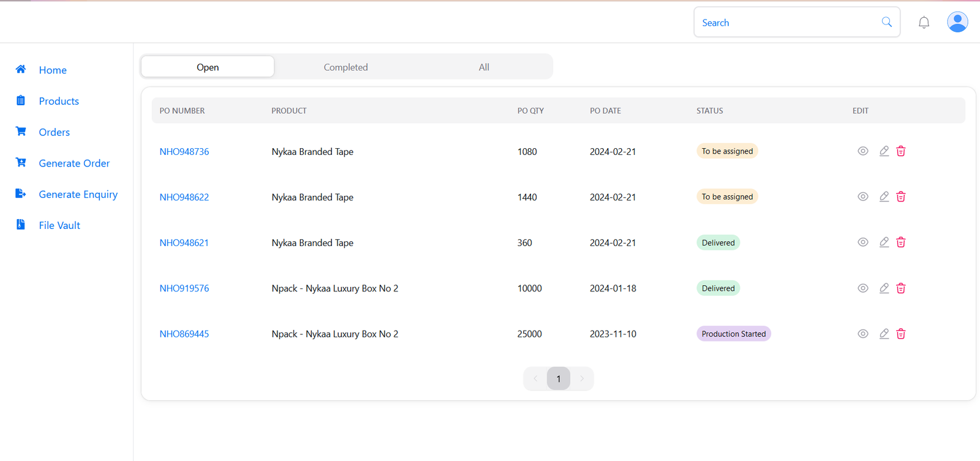Delete order NHO919576 with trash icon
Screen dimensions: 980x461
(901, 288)
